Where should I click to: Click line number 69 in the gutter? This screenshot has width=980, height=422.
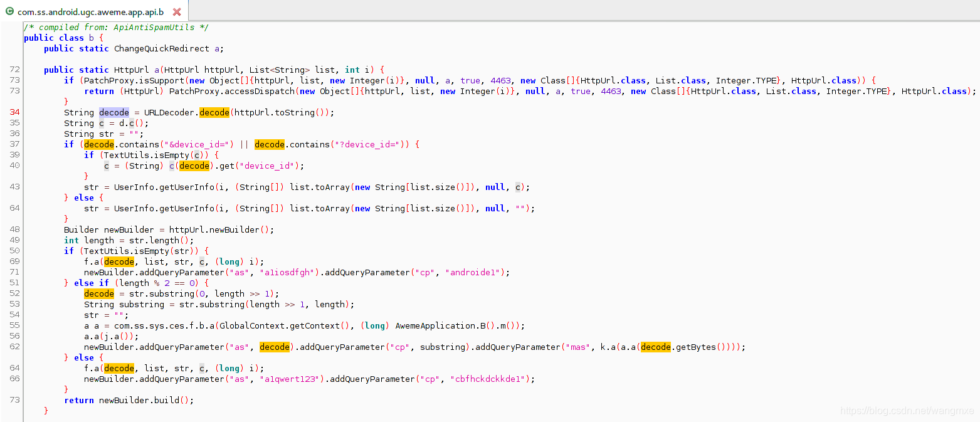16,261
